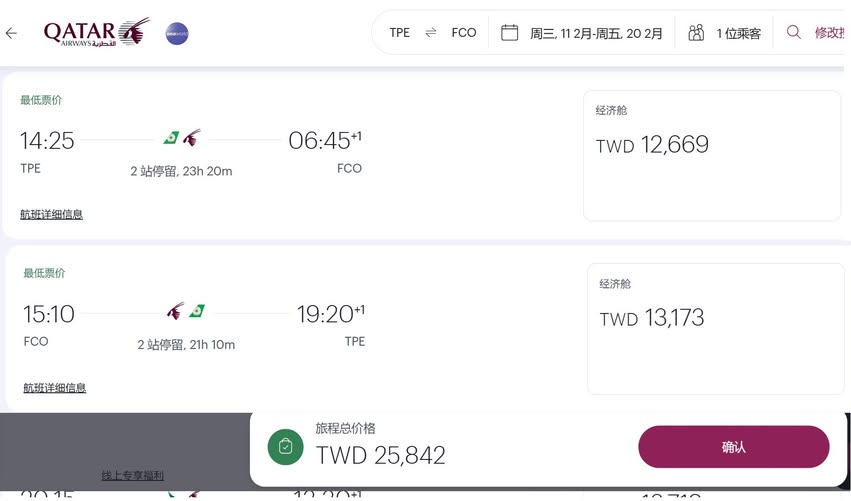
Task: Click the green trip price bag icon
Action: [x=286, y=447]
